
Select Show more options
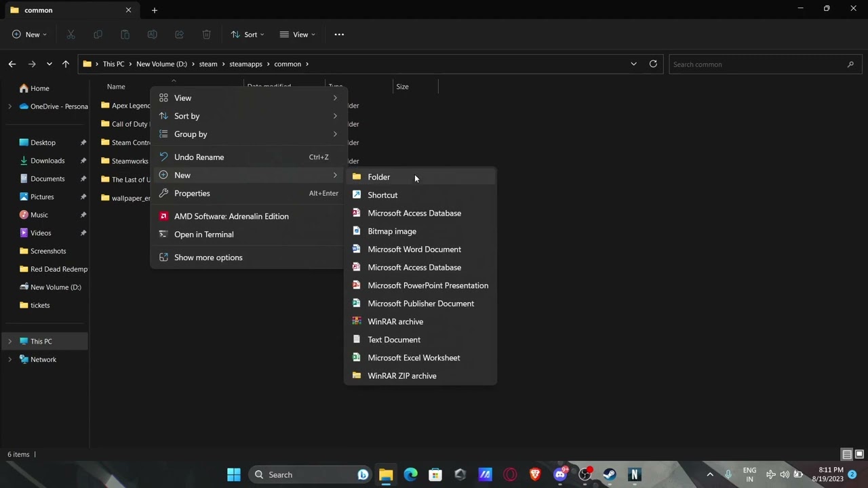tap(248, 258)
